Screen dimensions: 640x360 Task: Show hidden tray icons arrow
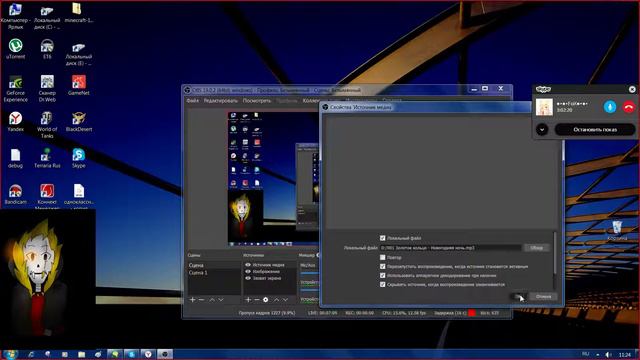tap(598, 355)
